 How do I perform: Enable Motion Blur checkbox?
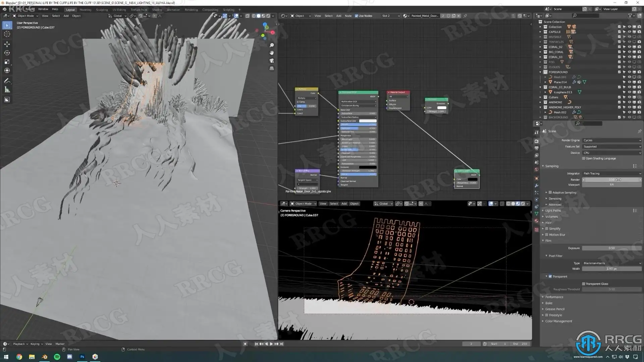547,235
